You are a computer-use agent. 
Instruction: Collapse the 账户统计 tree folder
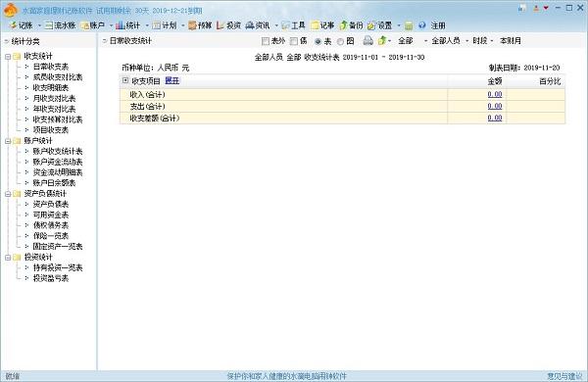click(x=8, y=141)
